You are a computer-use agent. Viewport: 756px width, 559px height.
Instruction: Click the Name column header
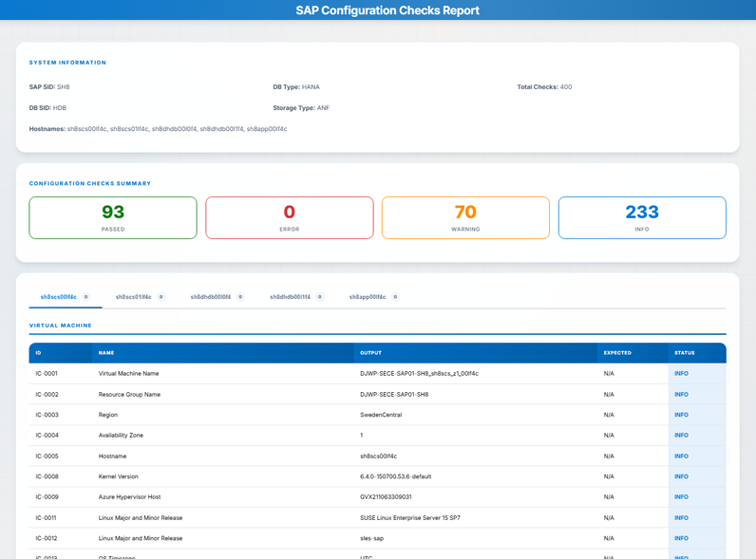(x=106, y=353)
